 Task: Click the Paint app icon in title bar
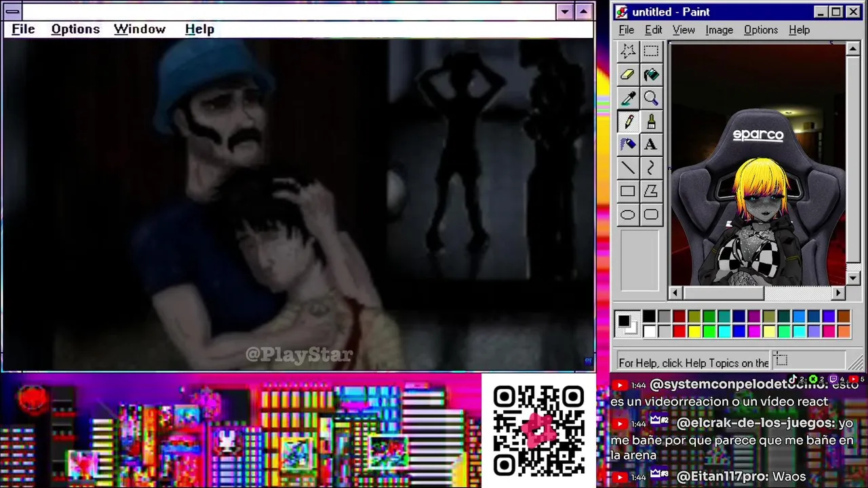[622, 12]
